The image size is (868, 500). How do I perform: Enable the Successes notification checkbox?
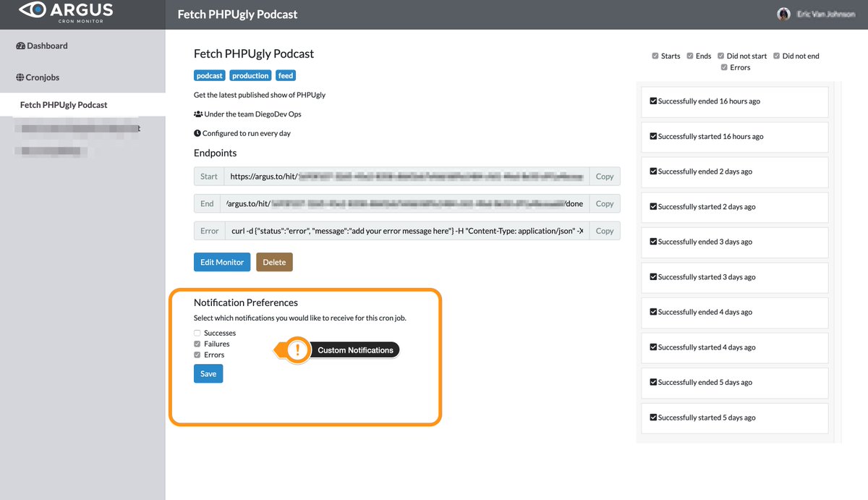click(x=197, y=333)
